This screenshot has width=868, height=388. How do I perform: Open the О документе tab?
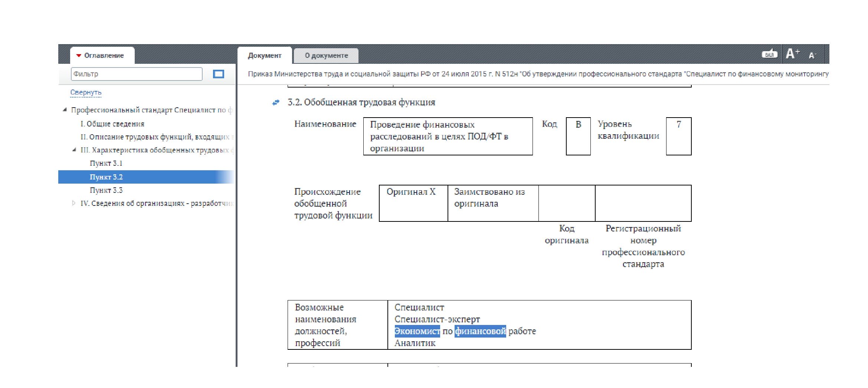click(326, 56)
